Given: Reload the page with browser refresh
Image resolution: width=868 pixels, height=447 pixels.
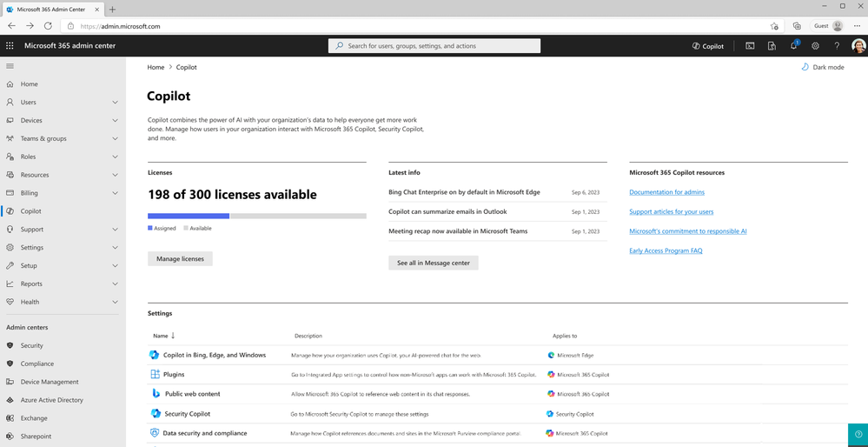Looking at the screenshot, I should [48, 26].
